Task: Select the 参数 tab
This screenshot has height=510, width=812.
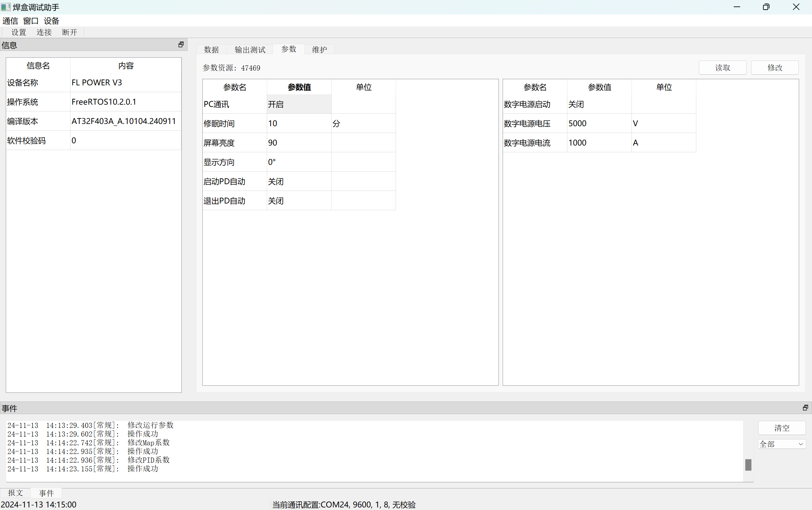Action: (x=289, y=49)
